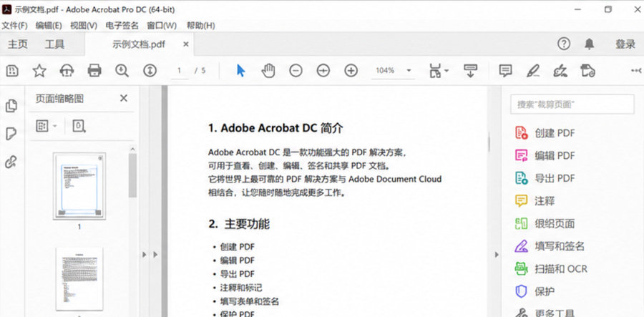
Task: Collapse the right tools pane arrow
Action: click(497, 255)
